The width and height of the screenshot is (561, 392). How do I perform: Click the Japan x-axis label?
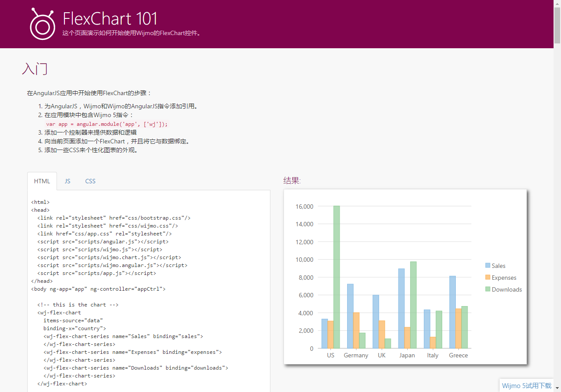point(407,355)
